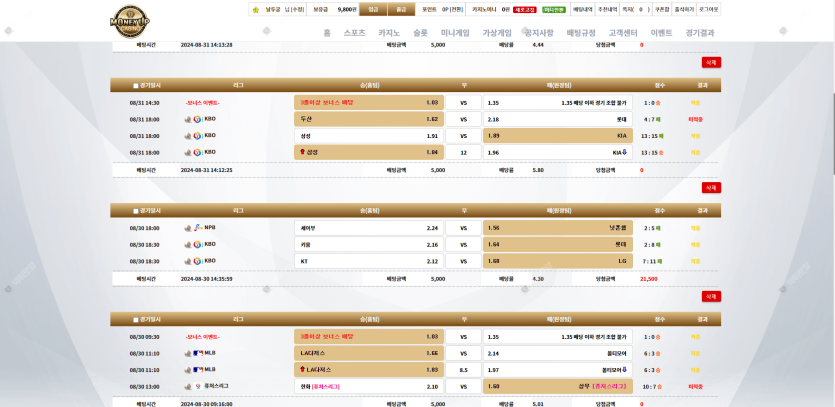The height and width of the screenshot is (407, 835).
Task: Click the [수정] link next to the nickname
Action: click(x=297, y=10)
